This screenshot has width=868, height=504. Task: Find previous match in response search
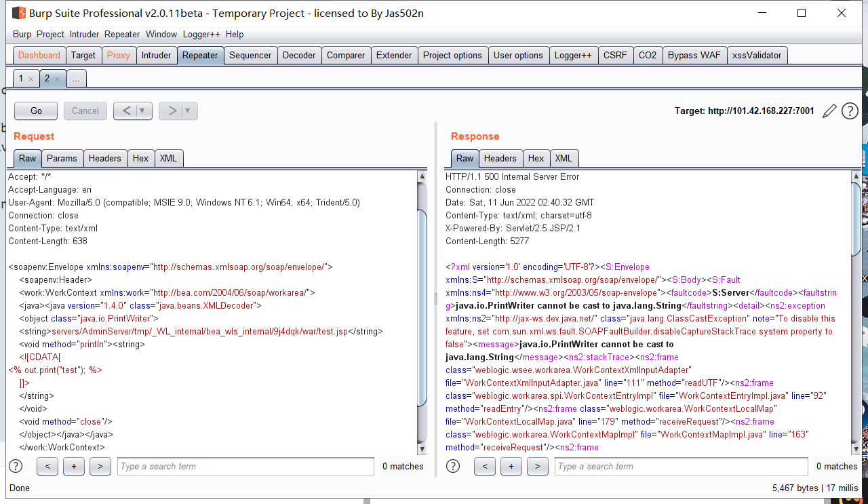[x=484, y=466]
